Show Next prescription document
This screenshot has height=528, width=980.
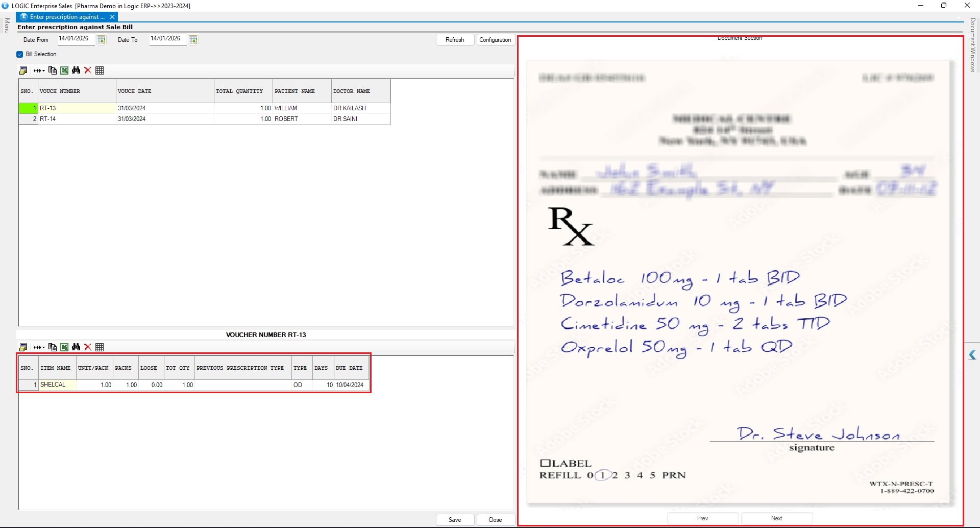(x=776, y=518)
